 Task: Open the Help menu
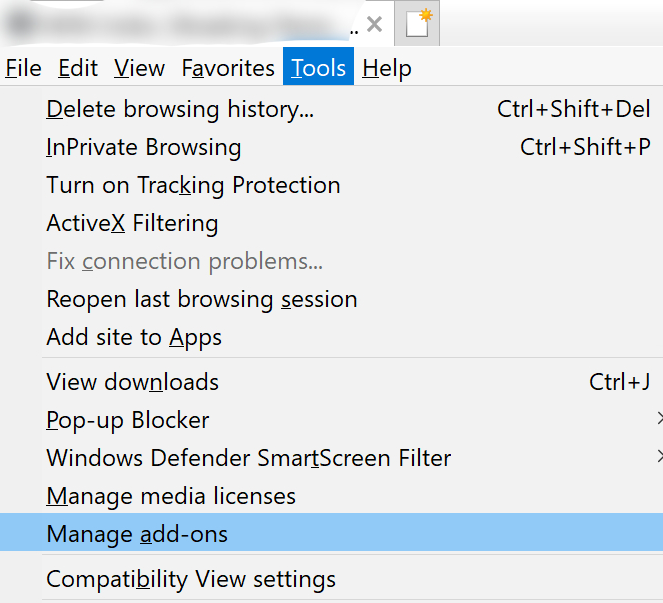click(x=387, y=68)
